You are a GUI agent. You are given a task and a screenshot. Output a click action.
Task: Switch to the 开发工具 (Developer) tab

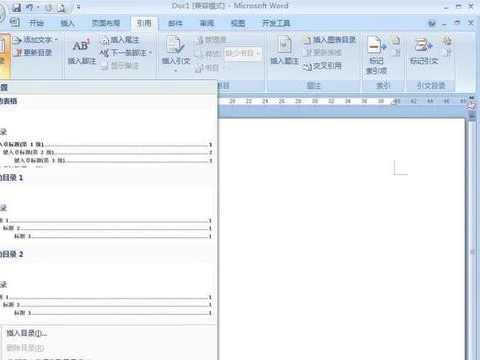[276, 23]
